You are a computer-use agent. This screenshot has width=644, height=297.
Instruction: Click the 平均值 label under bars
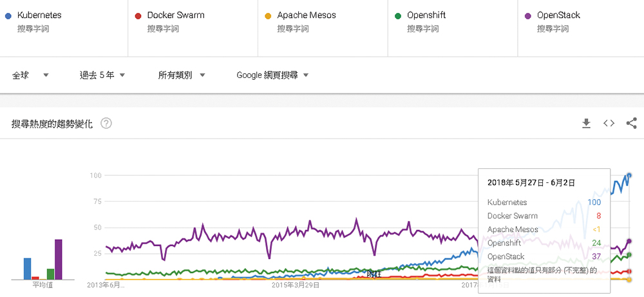click(x=43, y=285)
